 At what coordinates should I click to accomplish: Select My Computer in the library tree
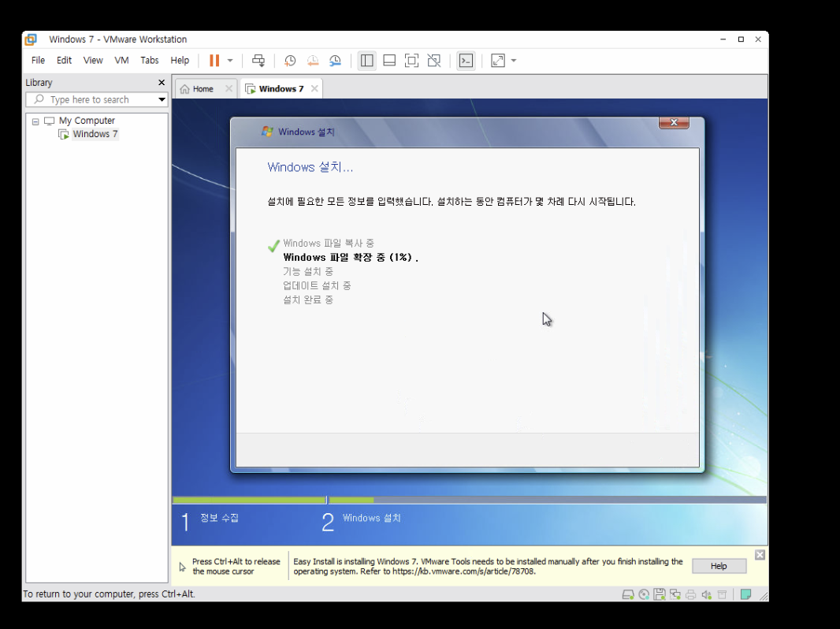87,121
